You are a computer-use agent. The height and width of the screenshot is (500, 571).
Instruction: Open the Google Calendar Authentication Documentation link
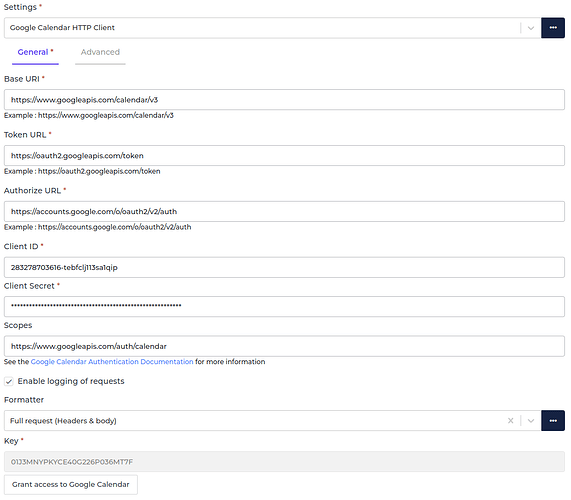click(x=112, y=362)
